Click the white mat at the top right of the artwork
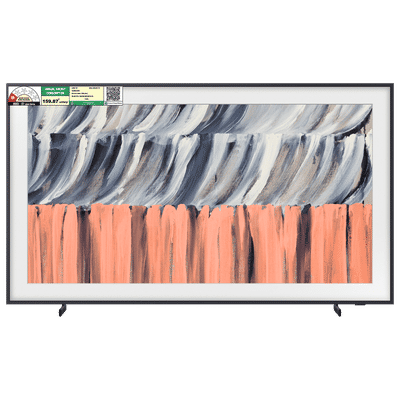The height and width of the screenshot is (400, 400). pyautogui.click(x=257, y=96)
